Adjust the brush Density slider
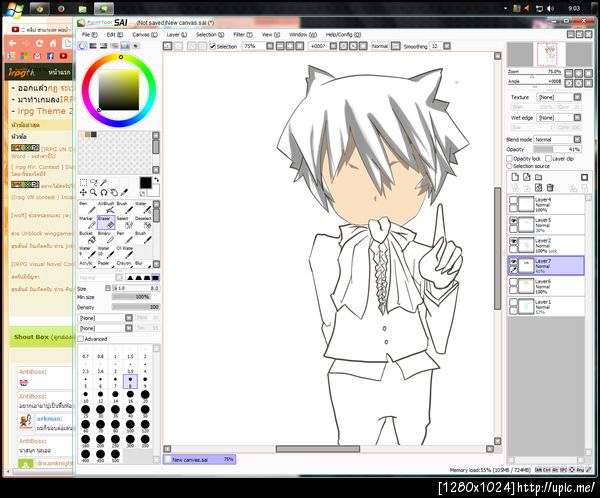The height and width of the screenshot is (498, 600). pos(136,307)
